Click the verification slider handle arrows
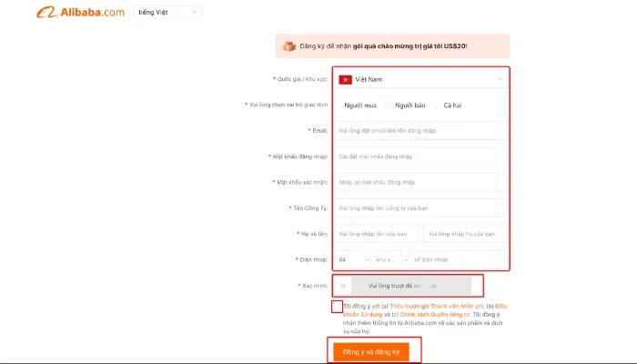The image size is (637, 364). tap(343, 286)
